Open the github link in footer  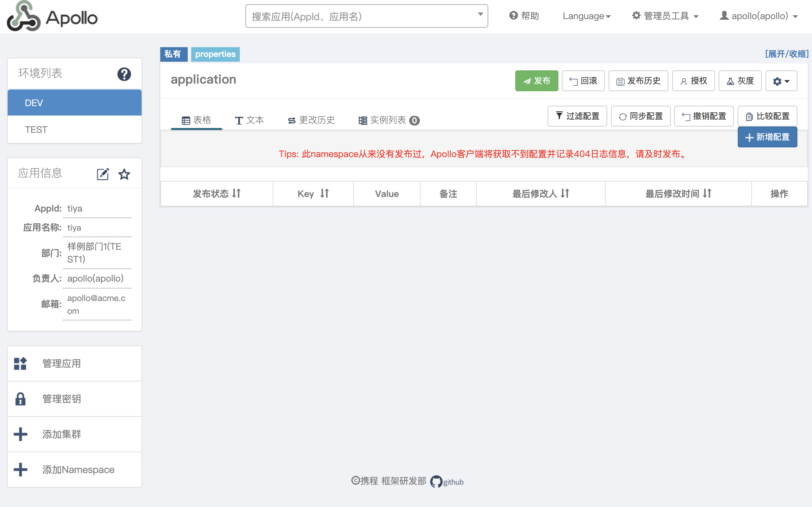coord(447,482)
